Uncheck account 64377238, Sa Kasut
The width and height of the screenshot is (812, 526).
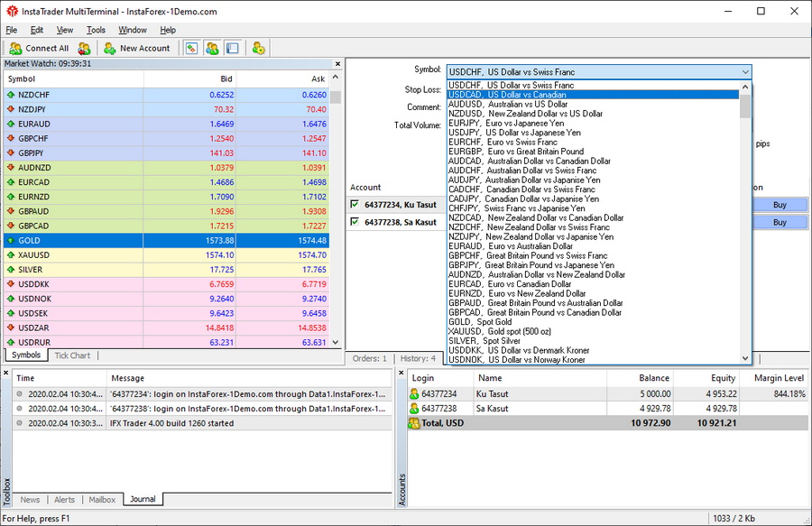tap(355, 222)
